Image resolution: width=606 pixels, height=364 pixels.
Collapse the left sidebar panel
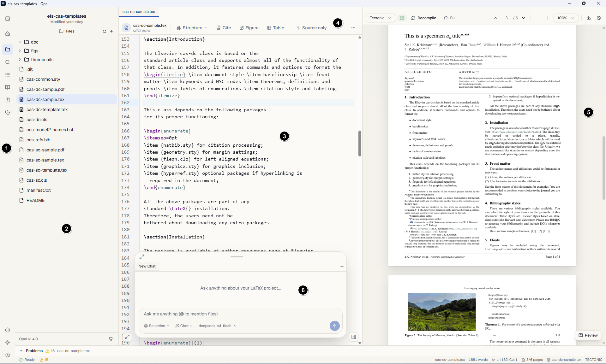coord(8,19)
